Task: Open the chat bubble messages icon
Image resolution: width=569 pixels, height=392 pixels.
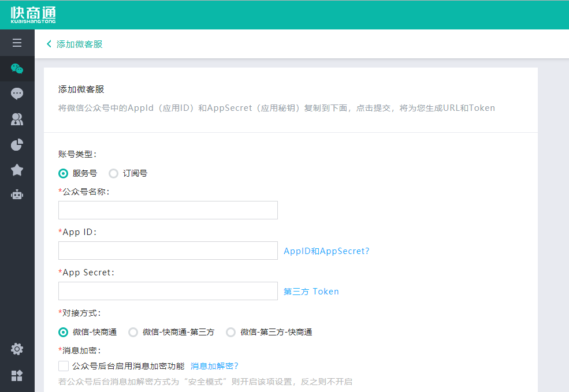Action: click(17, 94)
